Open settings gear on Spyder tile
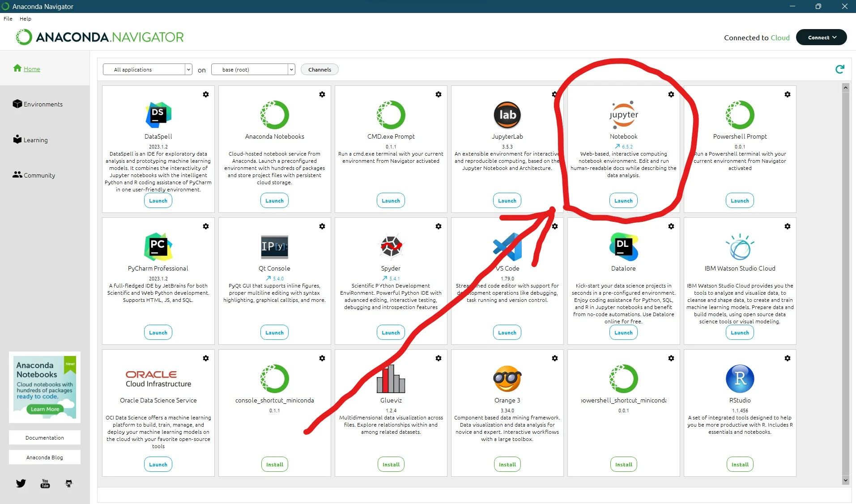 pyautogui.click(x=439, y=226)
